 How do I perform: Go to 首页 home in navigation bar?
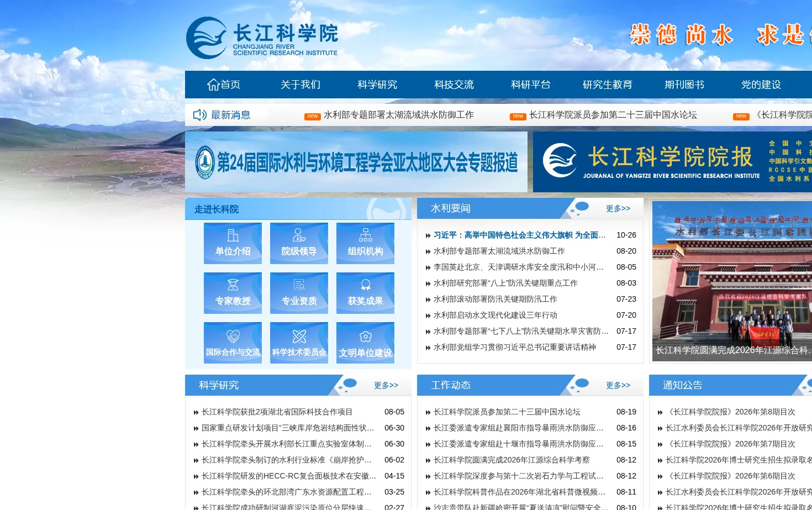click(224, 85)
